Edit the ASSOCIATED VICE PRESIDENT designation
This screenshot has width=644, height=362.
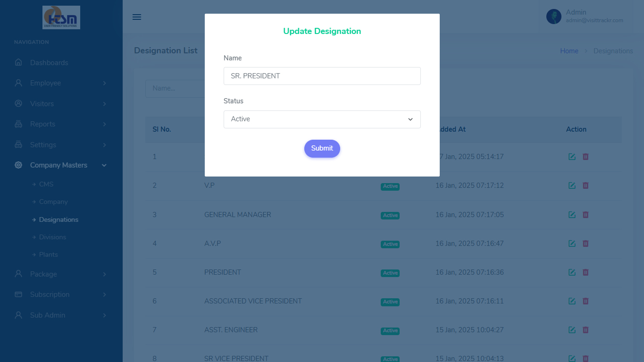click(572, 301)
